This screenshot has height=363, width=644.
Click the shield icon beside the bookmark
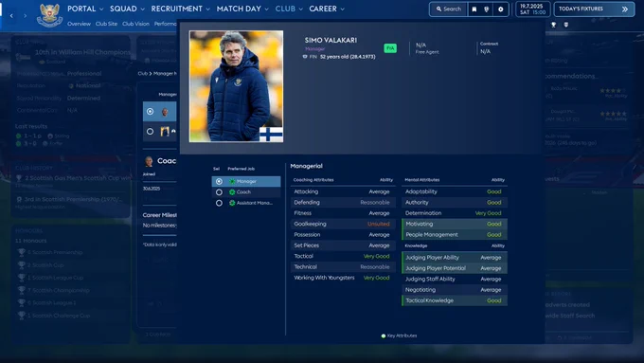(487, 9)
